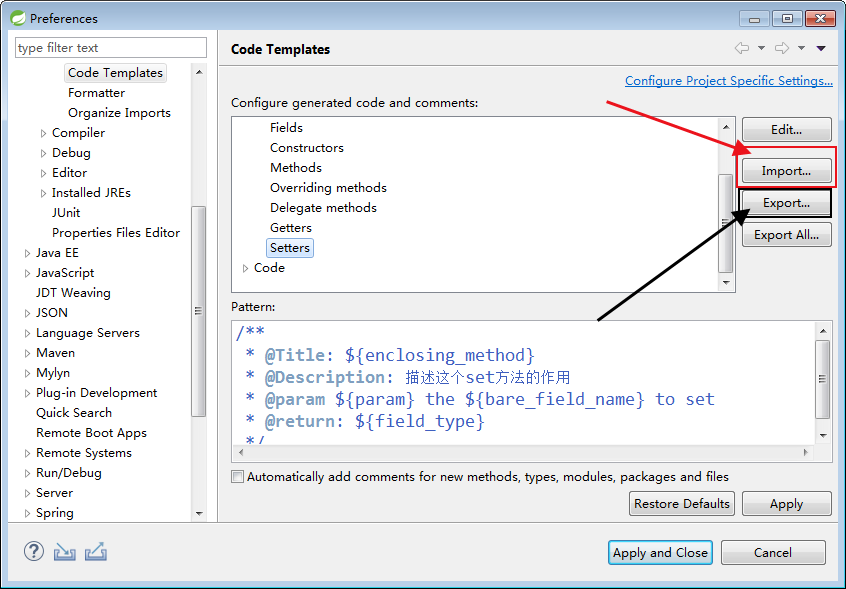This screenshot has height=589, width=846.
Task: Expand the Java EE node
Action: click(28, 253)
